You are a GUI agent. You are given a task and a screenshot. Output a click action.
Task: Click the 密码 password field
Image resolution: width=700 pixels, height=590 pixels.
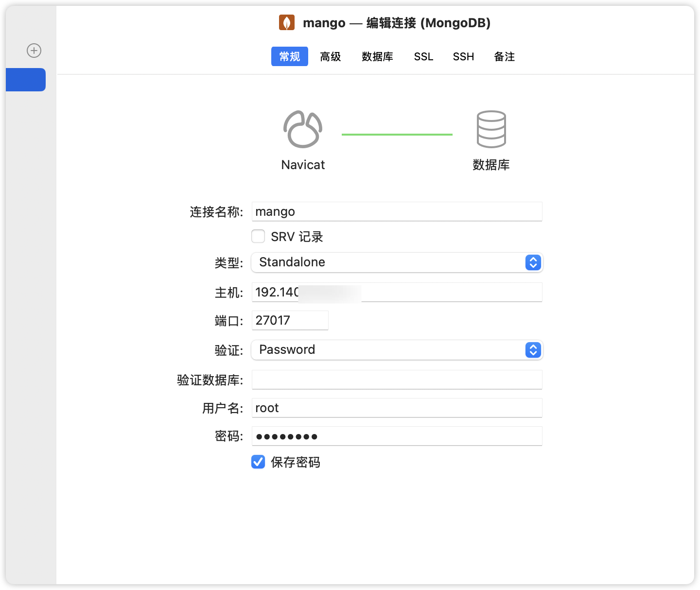(397, 436)
